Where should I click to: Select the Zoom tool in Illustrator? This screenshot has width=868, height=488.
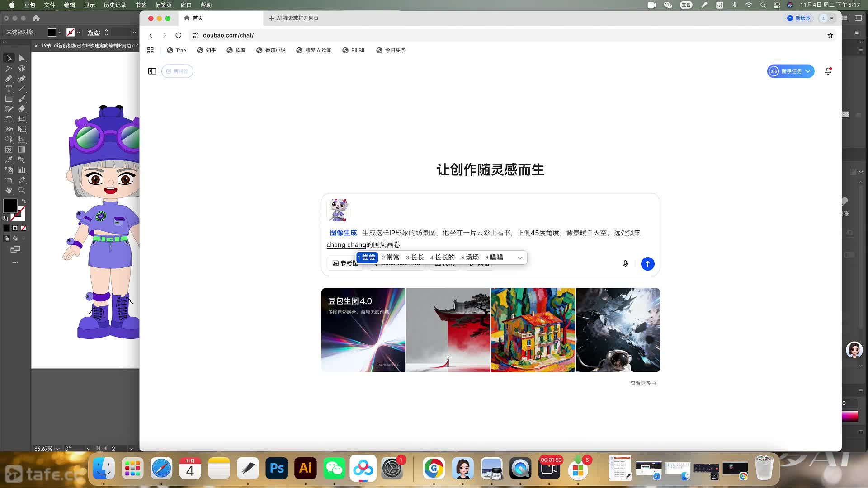click(x=22, y=190)
